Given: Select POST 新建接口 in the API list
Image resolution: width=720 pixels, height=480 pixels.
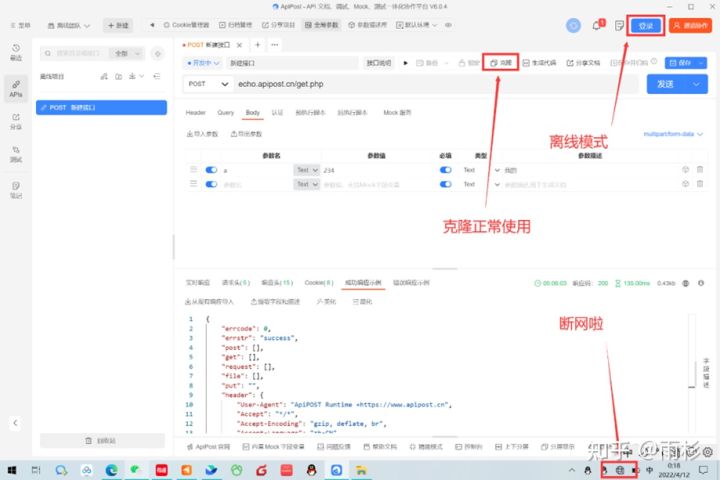Looking at the screenshot, I should pos(101,107).
